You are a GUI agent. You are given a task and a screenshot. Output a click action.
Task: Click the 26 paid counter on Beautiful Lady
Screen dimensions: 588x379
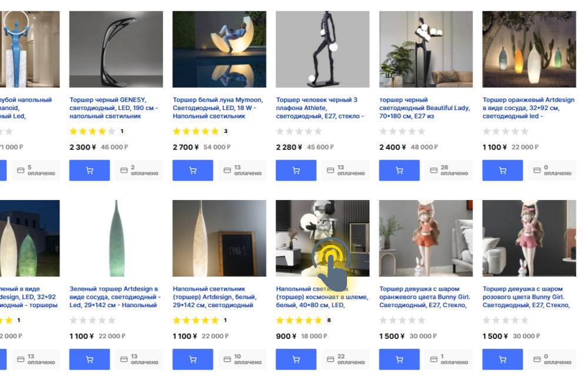[x=449, y=171]
